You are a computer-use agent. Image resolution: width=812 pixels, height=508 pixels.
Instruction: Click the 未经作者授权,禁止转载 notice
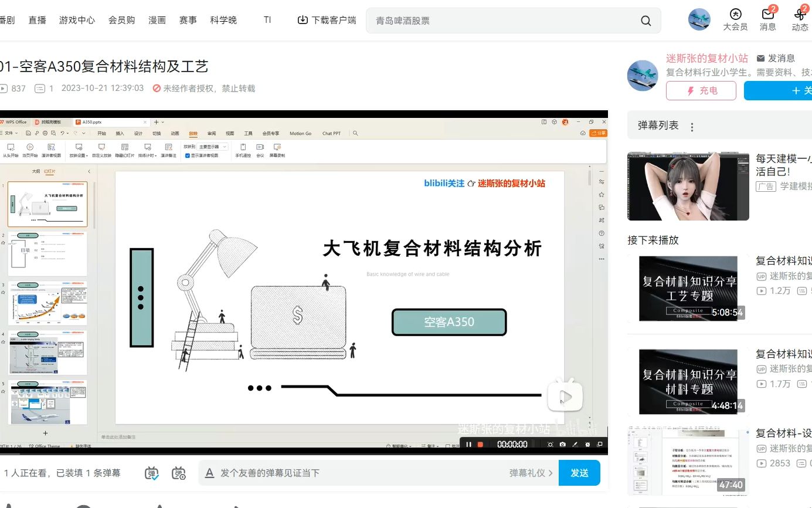[204, 89]
